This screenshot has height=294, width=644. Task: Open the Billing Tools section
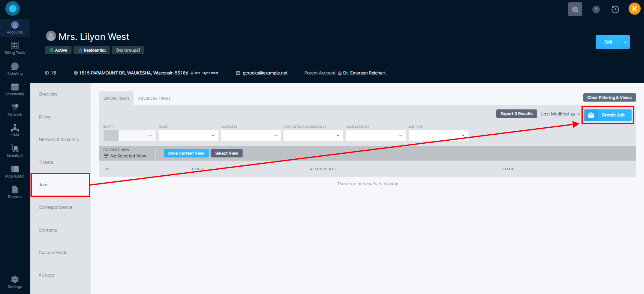14,48
